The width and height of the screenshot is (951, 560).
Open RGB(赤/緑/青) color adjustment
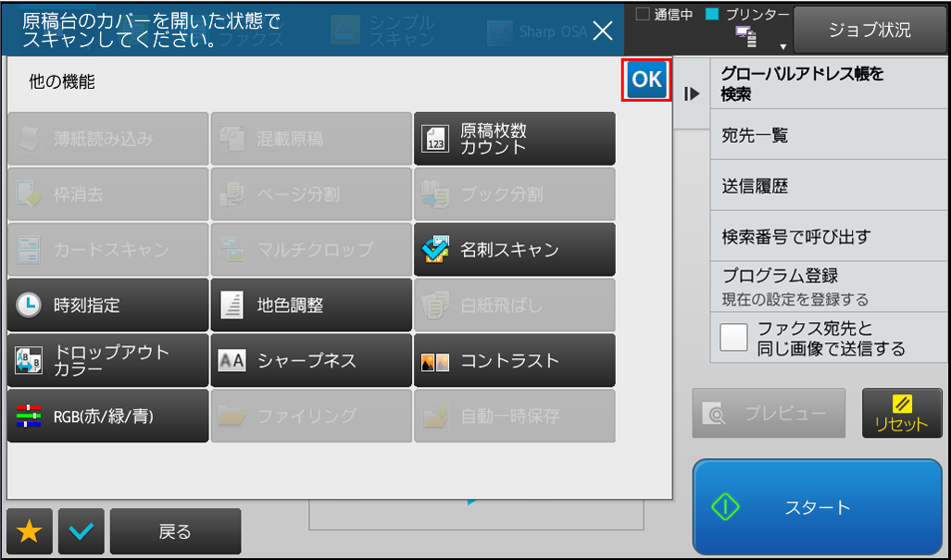(x=108, y=416)
